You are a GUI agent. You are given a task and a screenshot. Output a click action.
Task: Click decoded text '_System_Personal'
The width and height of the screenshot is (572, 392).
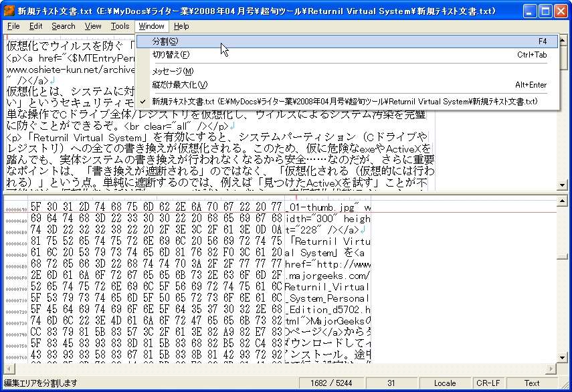click(328, 298)
